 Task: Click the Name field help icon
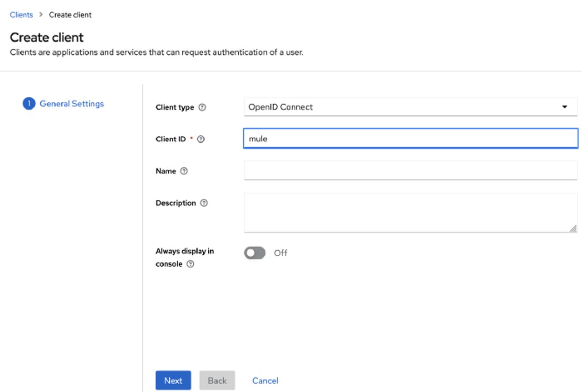[184, 171]
